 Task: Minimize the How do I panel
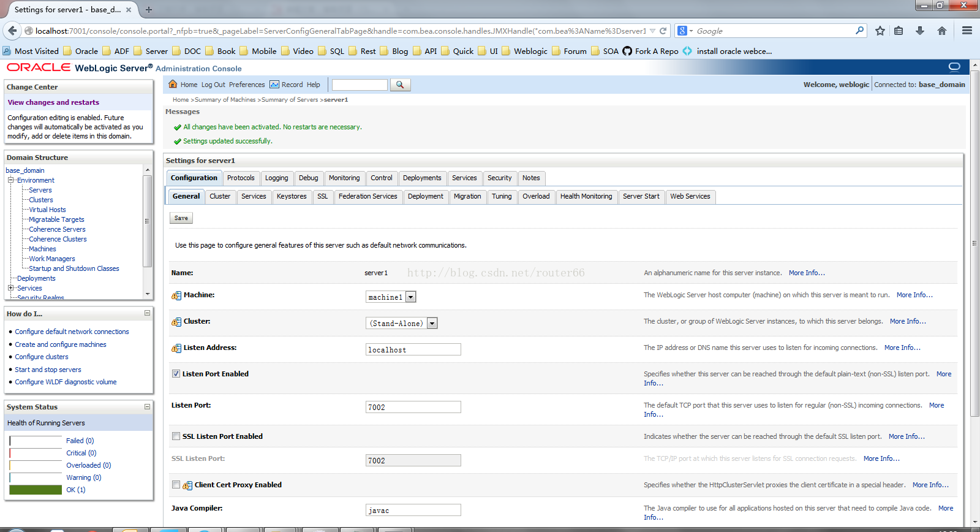(147, 313)
